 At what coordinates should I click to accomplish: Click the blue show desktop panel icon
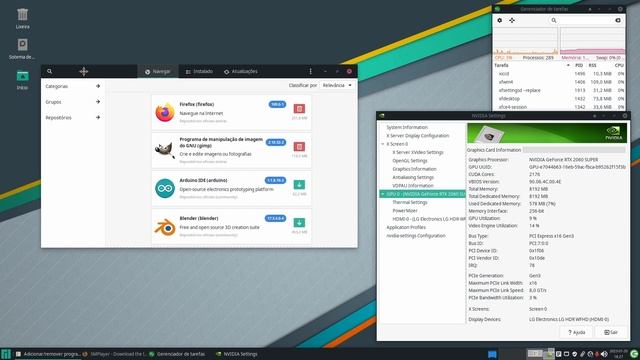click(492, 354)
